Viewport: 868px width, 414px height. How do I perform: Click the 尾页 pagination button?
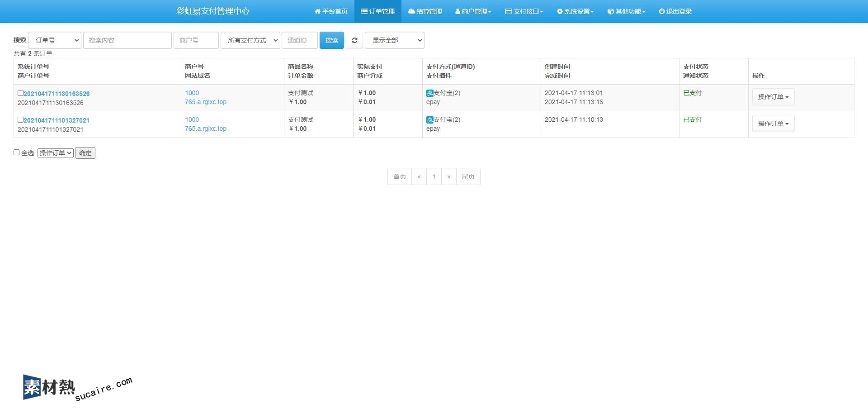pyautogui.click(x=468, y=176)
